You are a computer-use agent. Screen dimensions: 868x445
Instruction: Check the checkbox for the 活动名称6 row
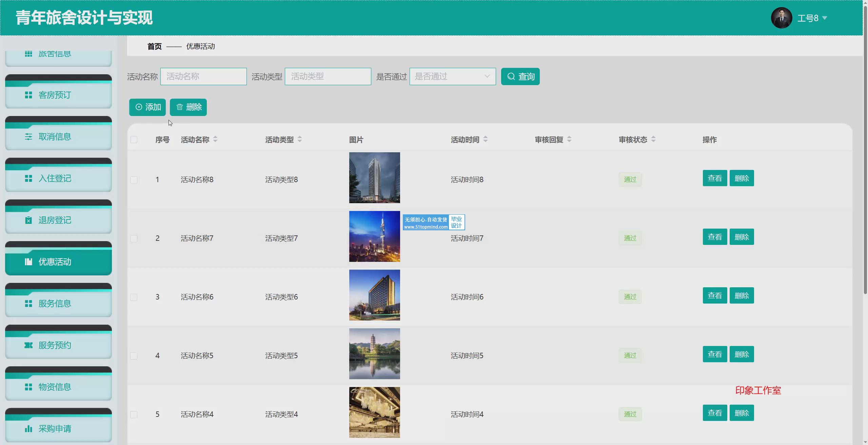(134, 297)
